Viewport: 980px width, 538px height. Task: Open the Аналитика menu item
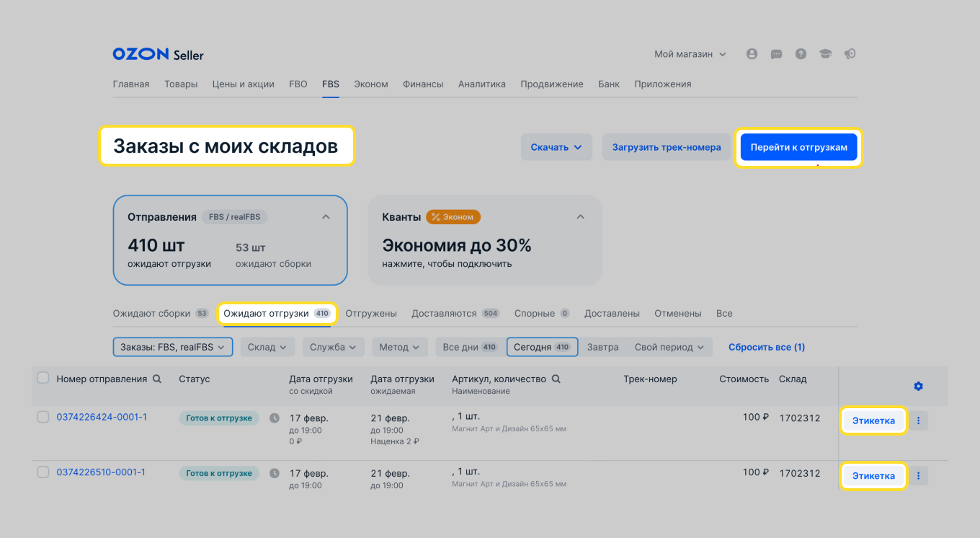pos(481,84)
